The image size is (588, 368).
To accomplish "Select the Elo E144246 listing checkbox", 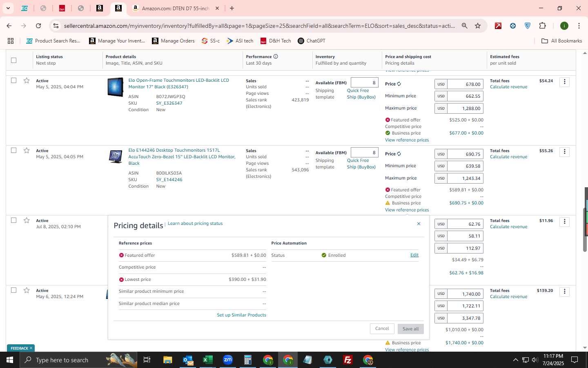I will click(13, 150).
